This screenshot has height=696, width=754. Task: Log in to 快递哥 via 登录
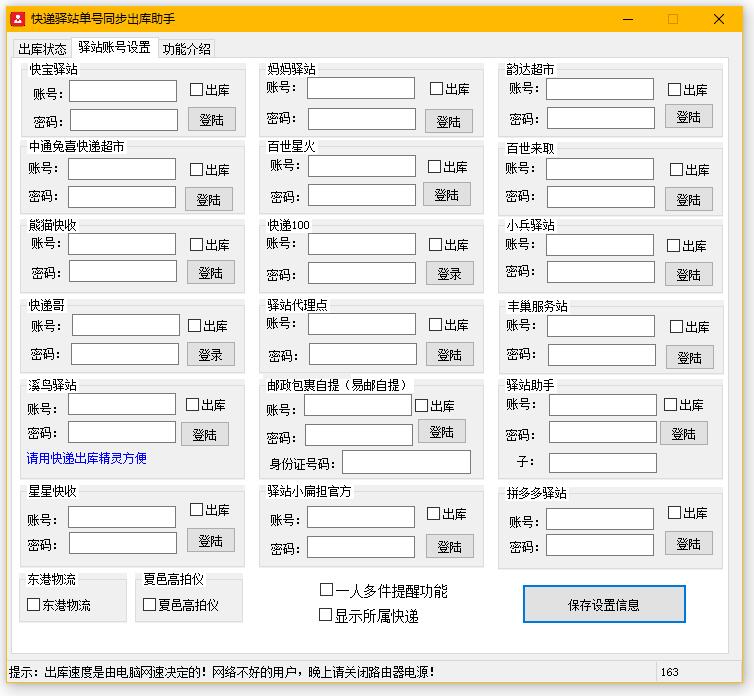coord(211,354)
